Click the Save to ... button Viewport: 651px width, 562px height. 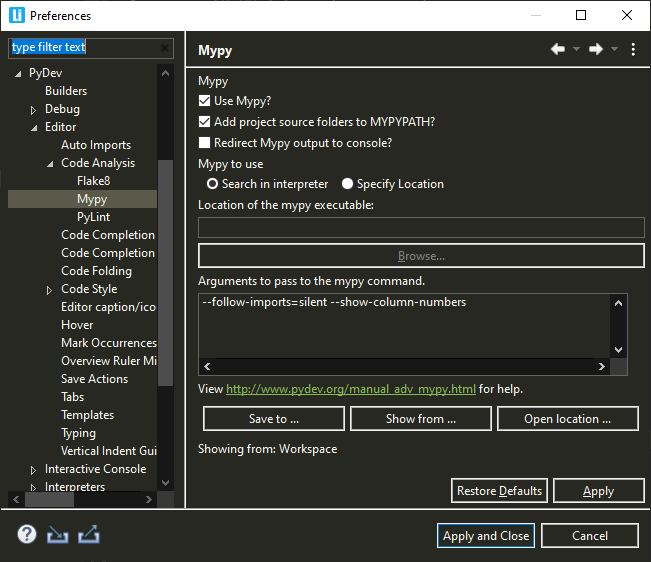pos(274,419)
